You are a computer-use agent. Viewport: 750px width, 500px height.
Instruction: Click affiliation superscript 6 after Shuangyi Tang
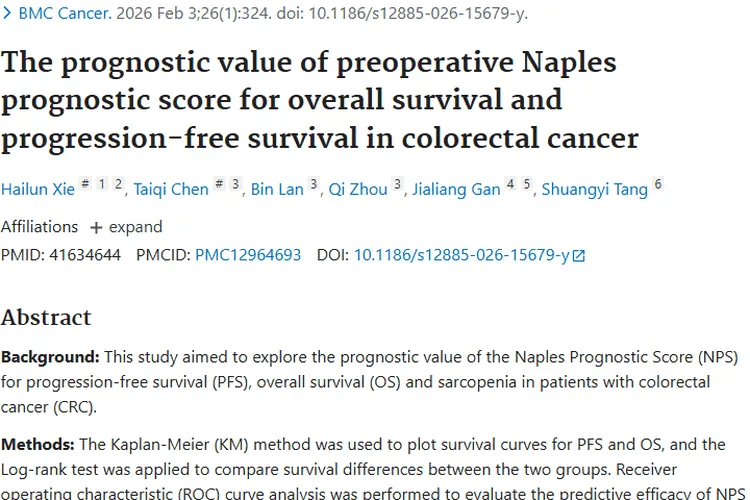tap(657, 184)
